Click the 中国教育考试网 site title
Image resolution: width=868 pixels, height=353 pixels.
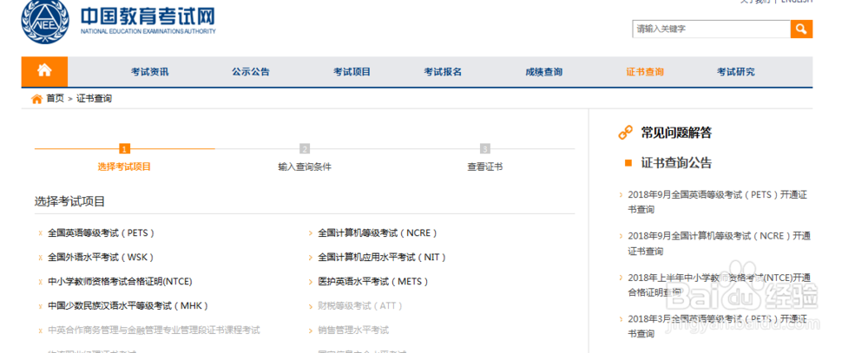(148, 16)
